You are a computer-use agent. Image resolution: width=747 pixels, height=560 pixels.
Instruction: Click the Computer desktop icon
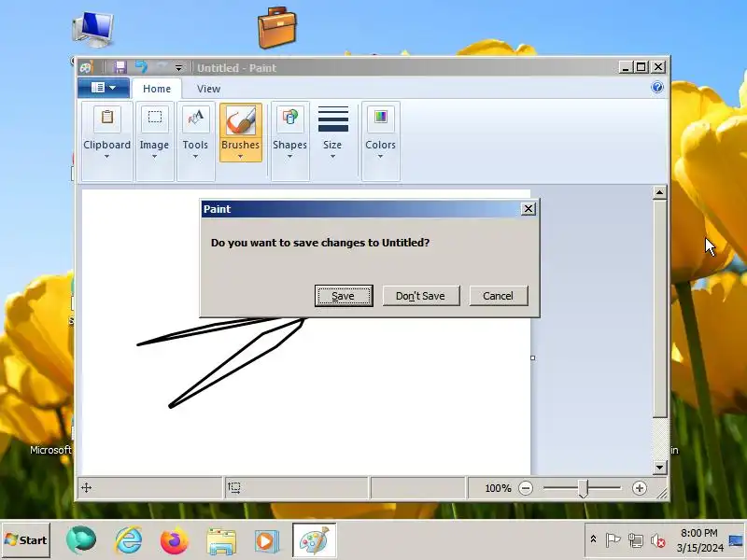92,29
